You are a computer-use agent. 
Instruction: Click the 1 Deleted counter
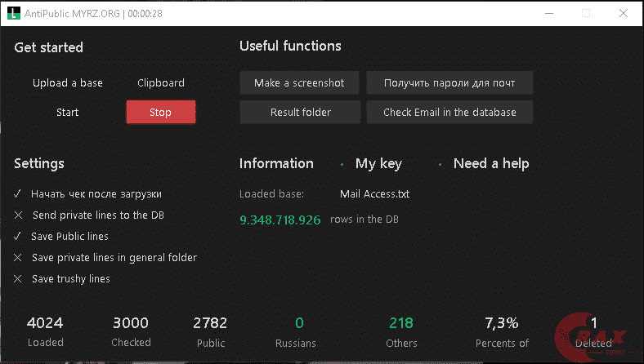coord(594,323)
